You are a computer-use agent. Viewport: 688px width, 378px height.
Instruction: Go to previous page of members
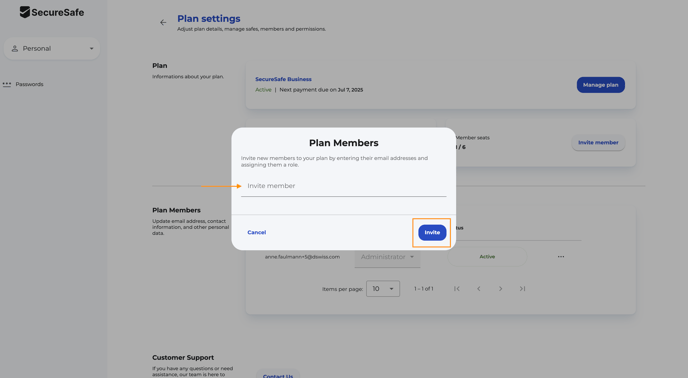(x=479, y=289)
